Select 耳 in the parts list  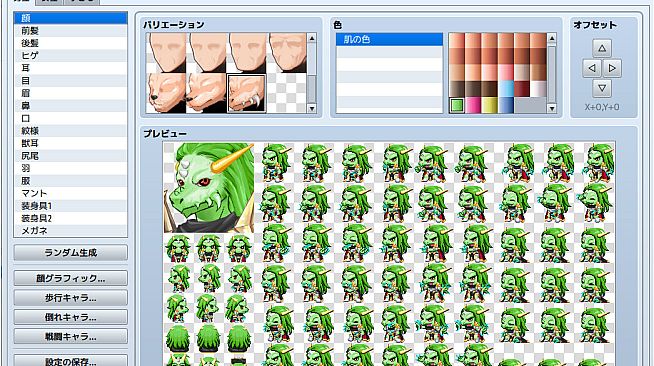[x=70, y=68]
